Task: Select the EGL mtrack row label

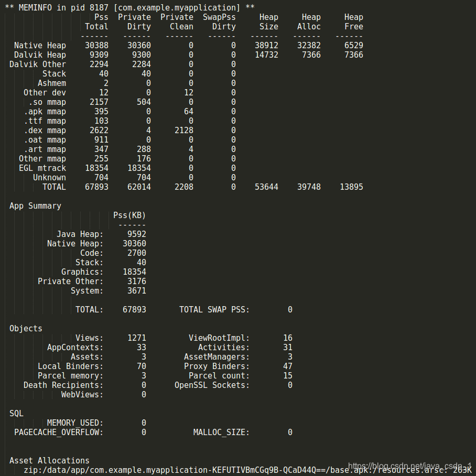Action: pyautogui.click(x=42, y=168)
